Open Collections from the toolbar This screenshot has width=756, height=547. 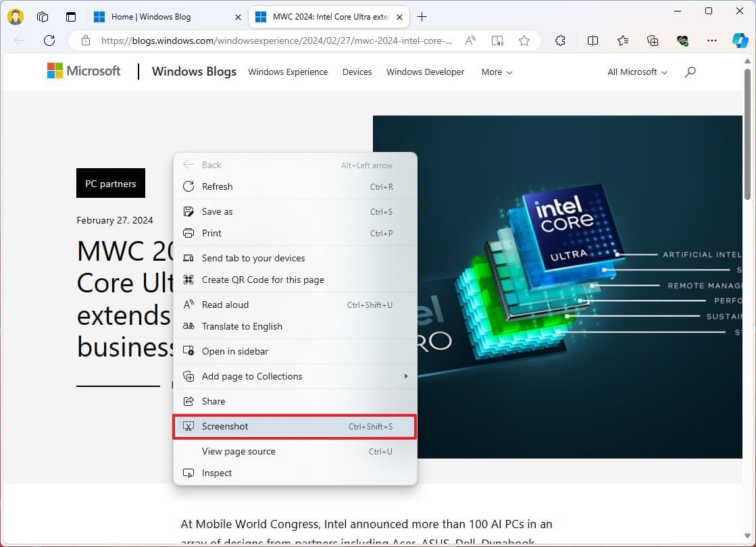652,41
